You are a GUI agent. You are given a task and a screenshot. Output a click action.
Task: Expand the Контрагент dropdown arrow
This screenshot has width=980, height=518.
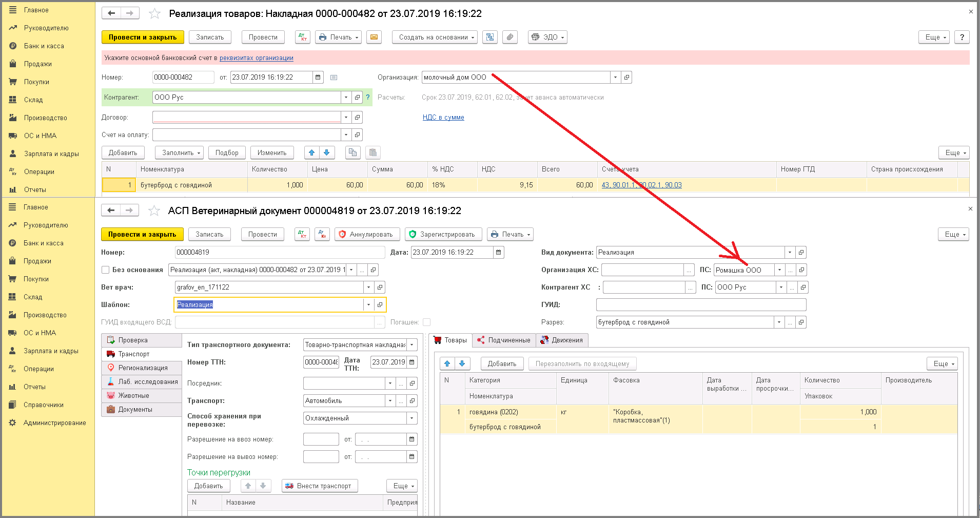coord(346,97)
